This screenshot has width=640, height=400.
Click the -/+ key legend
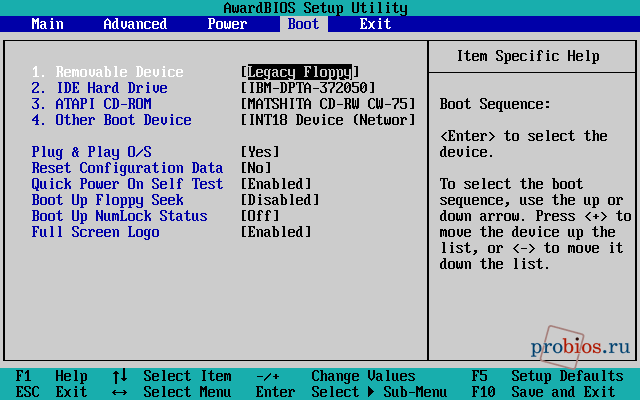coord(268,376)
